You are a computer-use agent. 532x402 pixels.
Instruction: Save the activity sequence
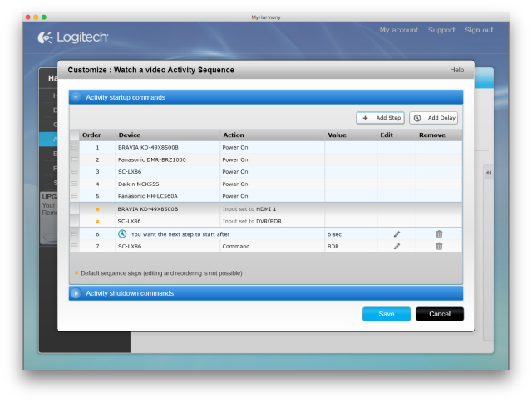click(386, 314)
